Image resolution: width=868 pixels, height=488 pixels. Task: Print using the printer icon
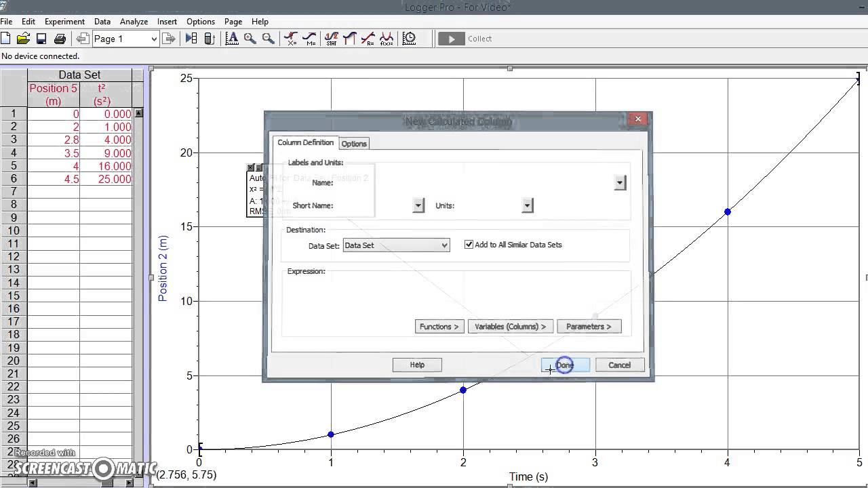[60, 39]
